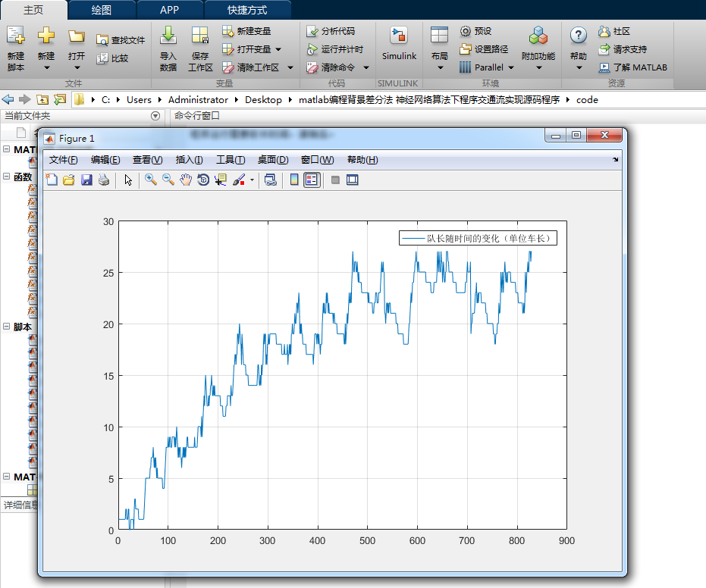Open Window (窗口) menu in Figure 1
The image size is (706, 588).
coord(317,160)
